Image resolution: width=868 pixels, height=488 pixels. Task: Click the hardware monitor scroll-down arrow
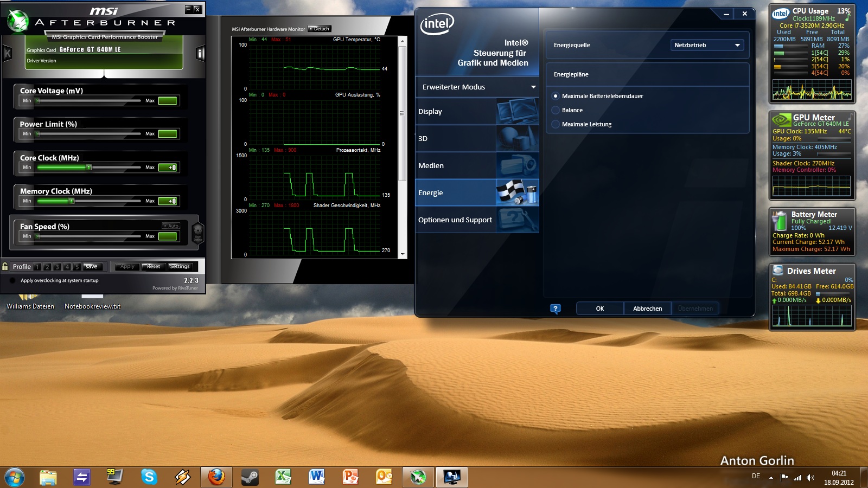pyautogui.click(x=403, y=254)
